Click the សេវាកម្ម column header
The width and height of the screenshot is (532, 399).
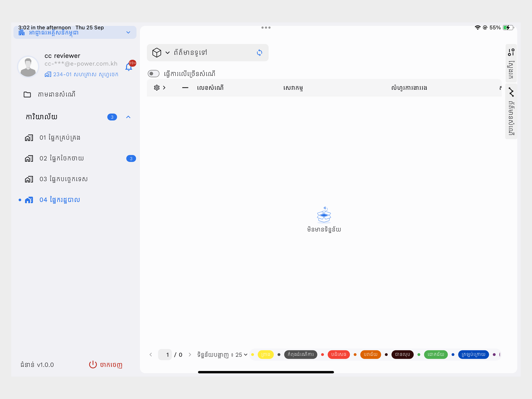point(293,88)
